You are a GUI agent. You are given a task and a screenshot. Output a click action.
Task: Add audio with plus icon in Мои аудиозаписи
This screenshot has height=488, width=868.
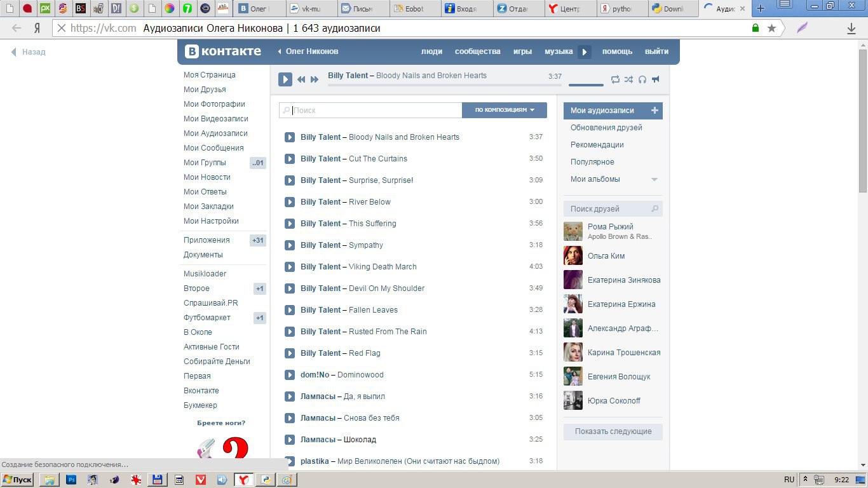pyautogui.click(x=655, y=111)
